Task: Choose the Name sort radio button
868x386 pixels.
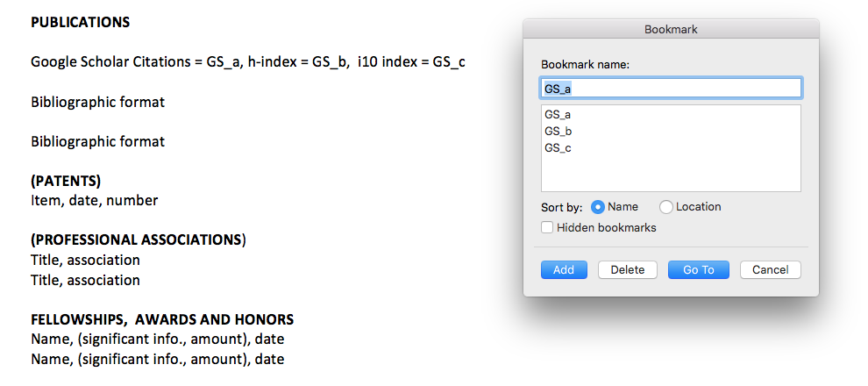Action: coord(598,207)
